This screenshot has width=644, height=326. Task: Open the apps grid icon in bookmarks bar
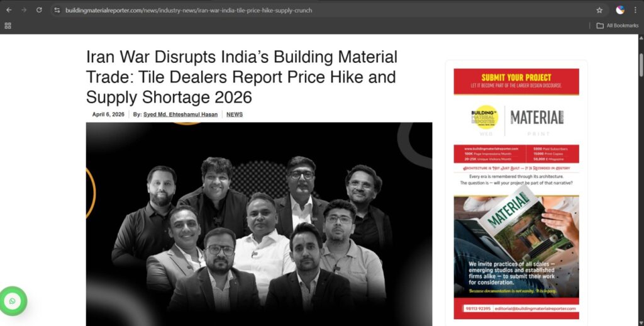pyautogui.click(x=8, y=25)
